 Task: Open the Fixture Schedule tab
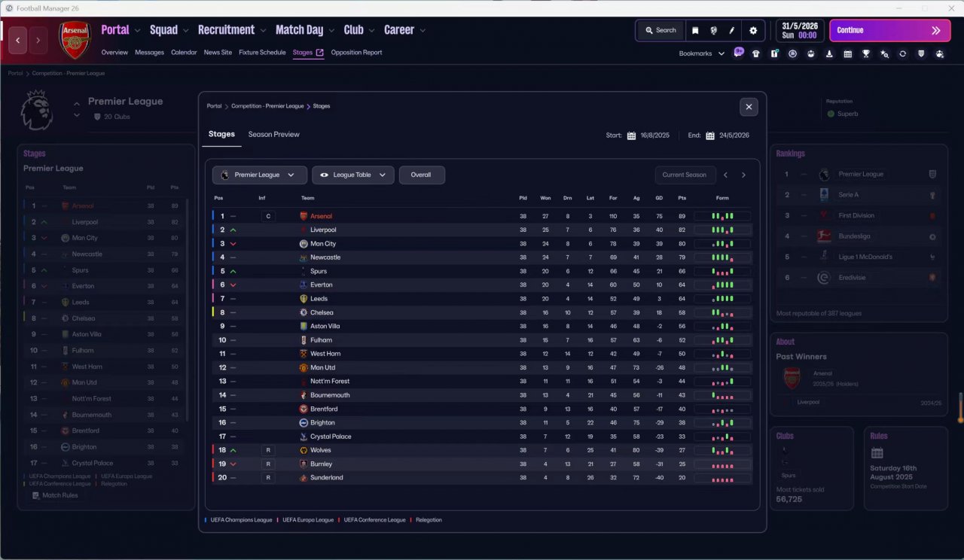tap(262, 53)
